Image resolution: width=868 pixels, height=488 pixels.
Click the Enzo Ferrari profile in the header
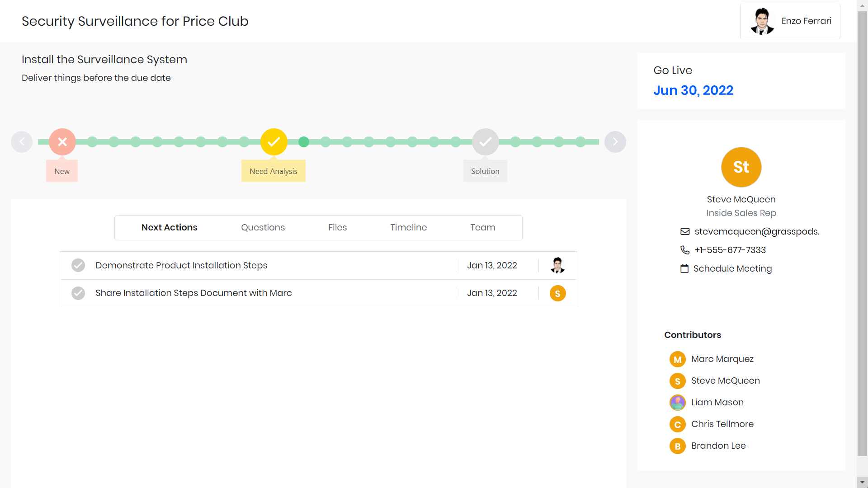(x=790, y=21)
